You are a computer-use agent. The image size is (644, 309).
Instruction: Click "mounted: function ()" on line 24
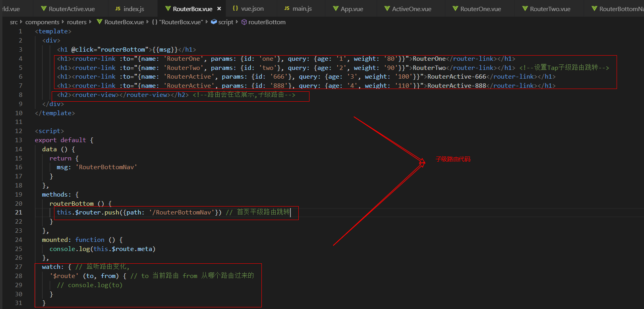79,240
